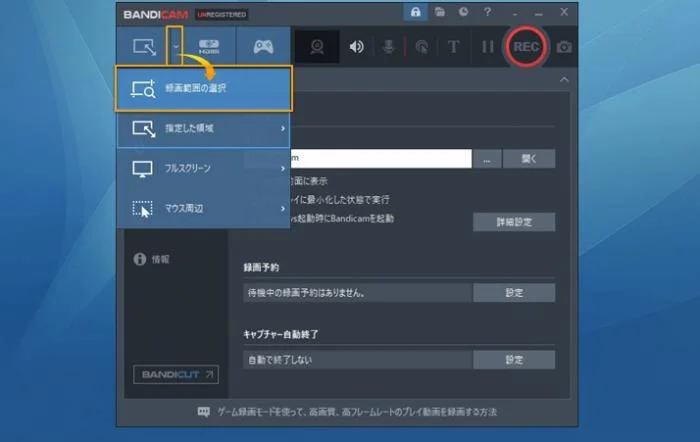Browse output folder with ... button
700x442 pixels.
pos(487,158)
